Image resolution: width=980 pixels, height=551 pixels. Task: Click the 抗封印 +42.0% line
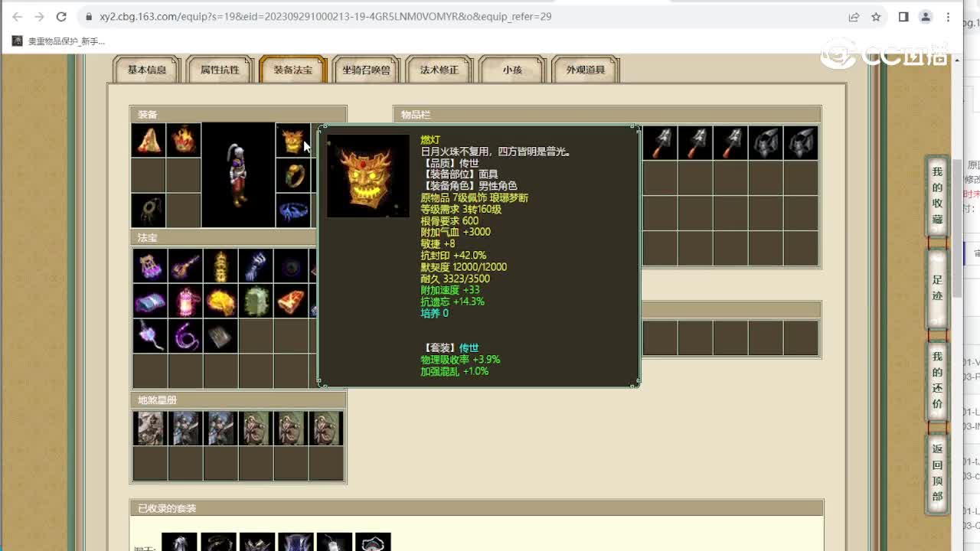tap(453, 256)
